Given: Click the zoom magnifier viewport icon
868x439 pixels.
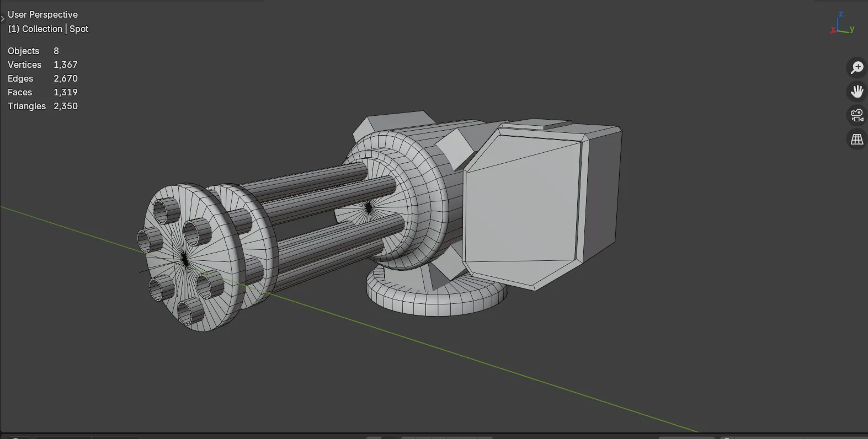Looking at the screenshot, I should tap(856, 67).
